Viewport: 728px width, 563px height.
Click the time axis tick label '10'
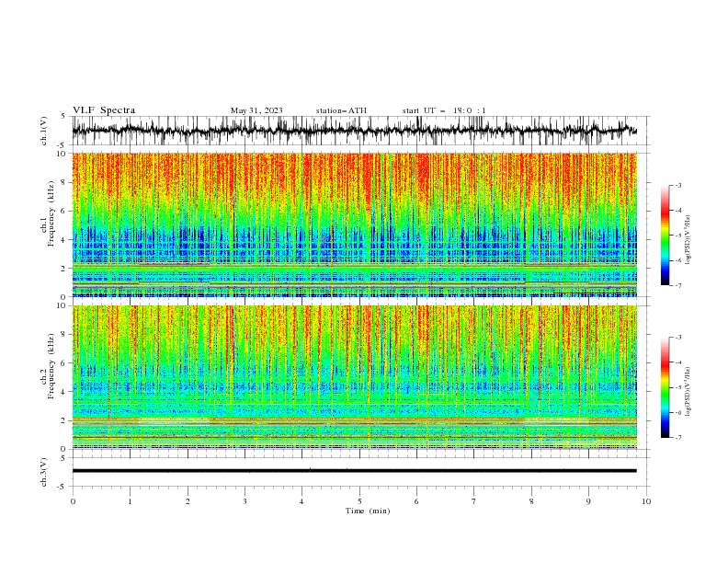[646, 501]
